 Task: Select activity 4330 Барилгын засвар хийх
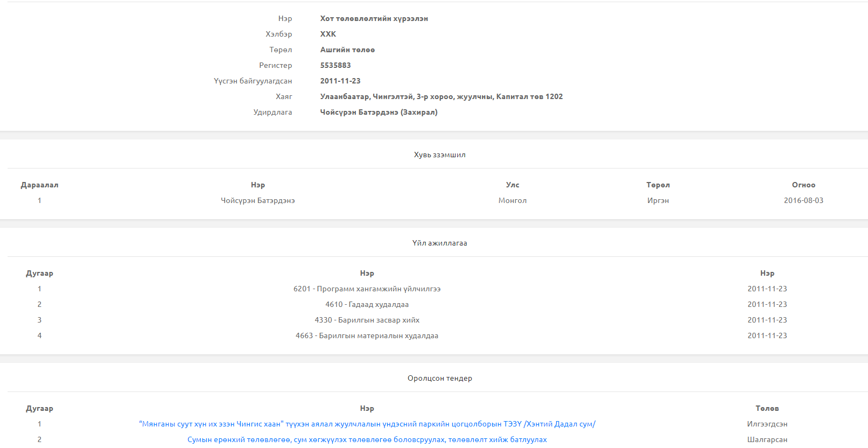click(x=367, y=320)
